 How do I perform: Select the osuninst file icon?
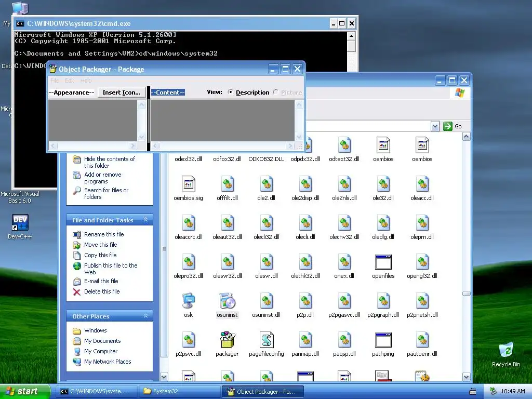[x=227, y=301]
